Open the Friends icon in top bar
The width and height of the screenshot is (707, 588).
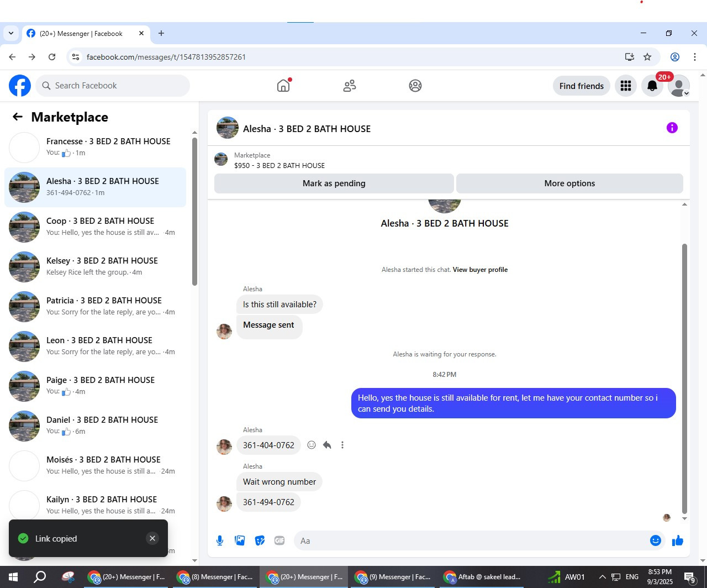[350, 86]
